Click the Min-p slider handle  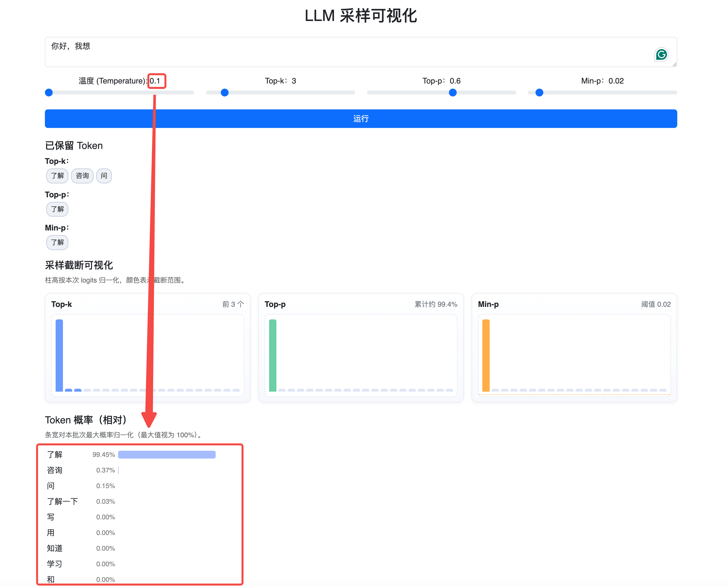pyautogui.click(x=539, y=93)
